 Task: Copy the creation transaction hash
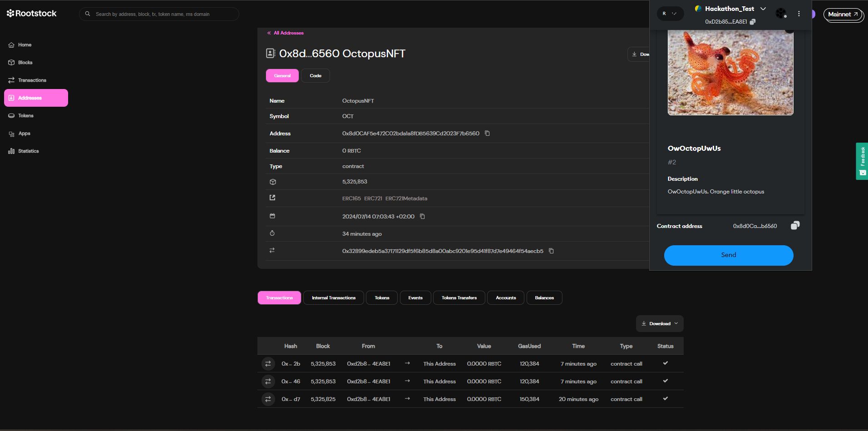(x=551, y=251)
